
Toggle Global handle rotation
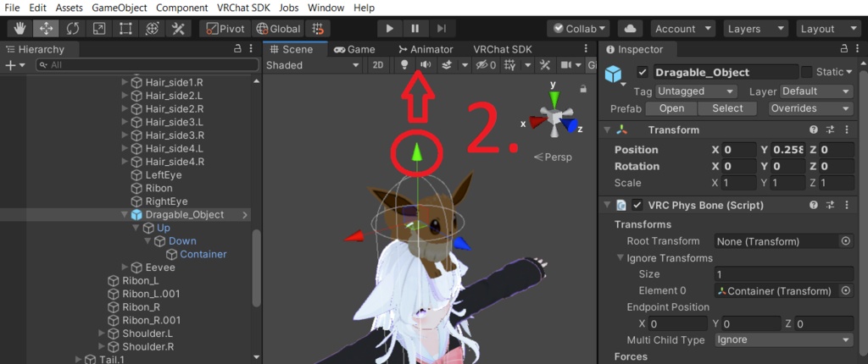click(x=279, y=29)
